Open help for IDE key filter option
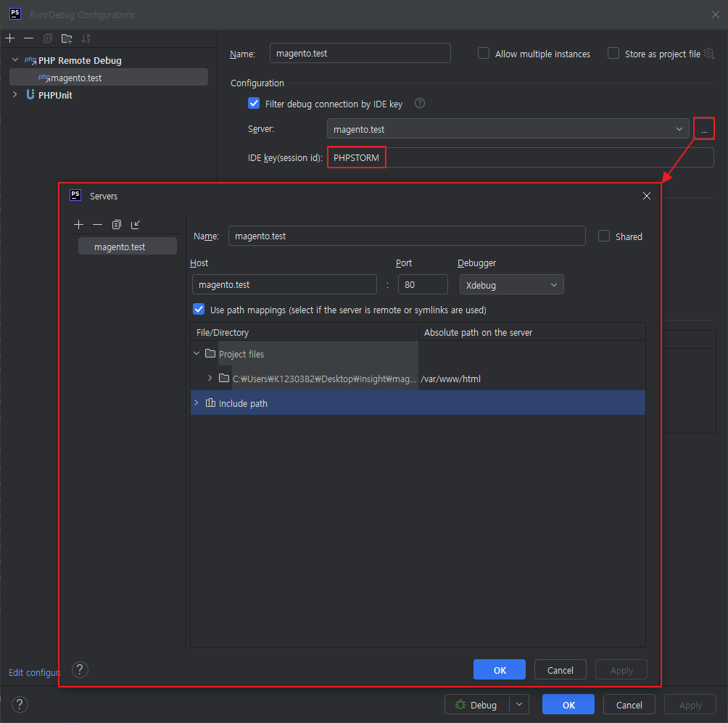 coord(420,103)
